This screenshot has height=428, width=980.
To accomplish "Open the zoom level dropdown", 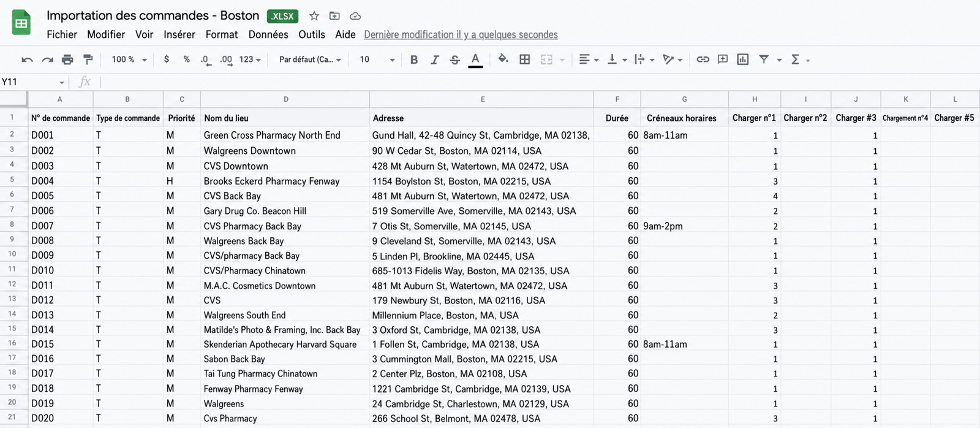I will [x=129, y=59].
